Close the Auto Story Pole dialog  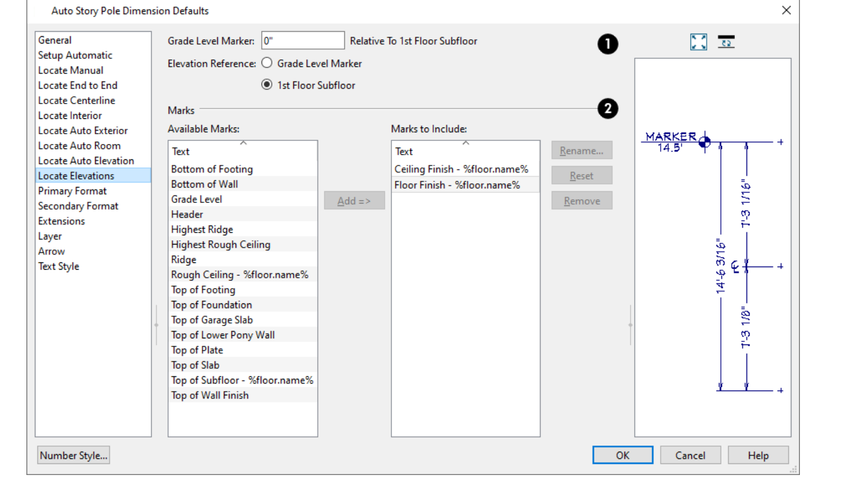click(786, 10)
